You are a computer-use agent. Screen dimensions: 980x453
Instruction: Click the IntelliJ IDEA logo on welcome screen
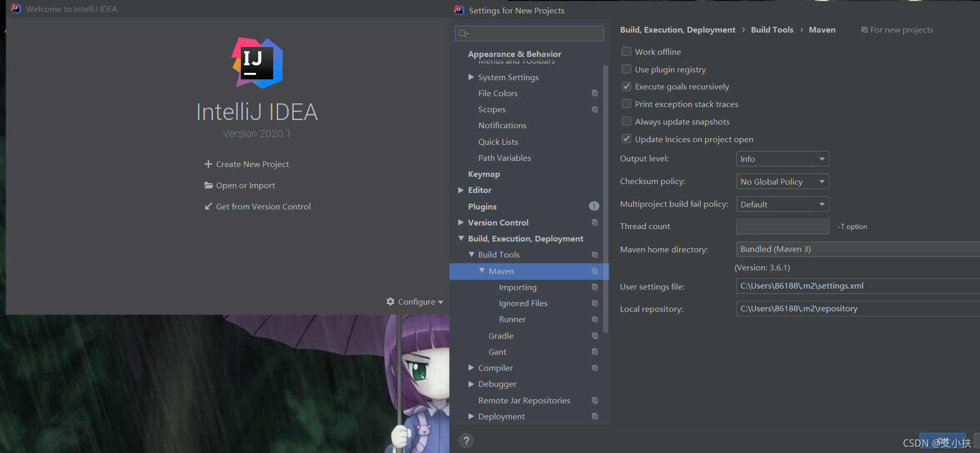point(257,63)
